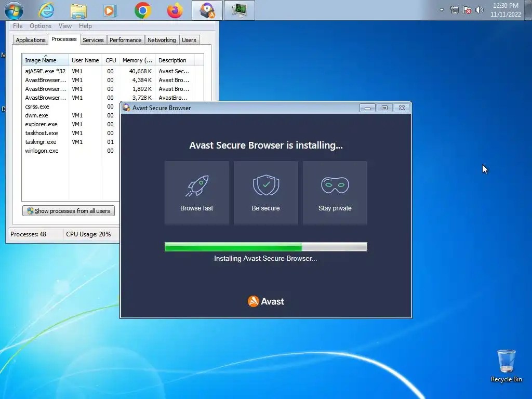This screenshot has height=399, width=532.
Task: Click the installation progress bar
Action: coord(265,247)
